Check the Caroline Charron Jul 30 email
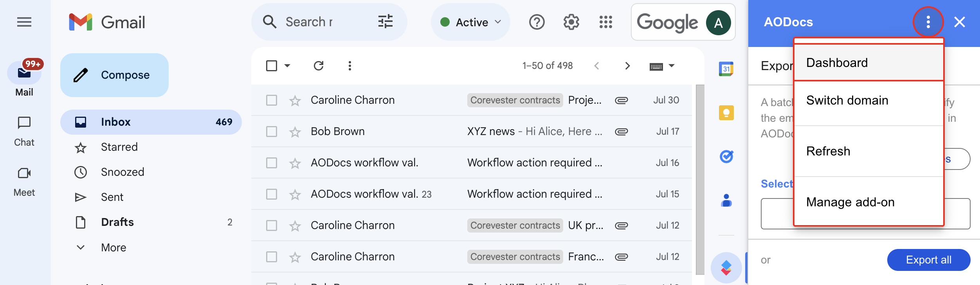980x285 pixels. [x=272, y=100]
